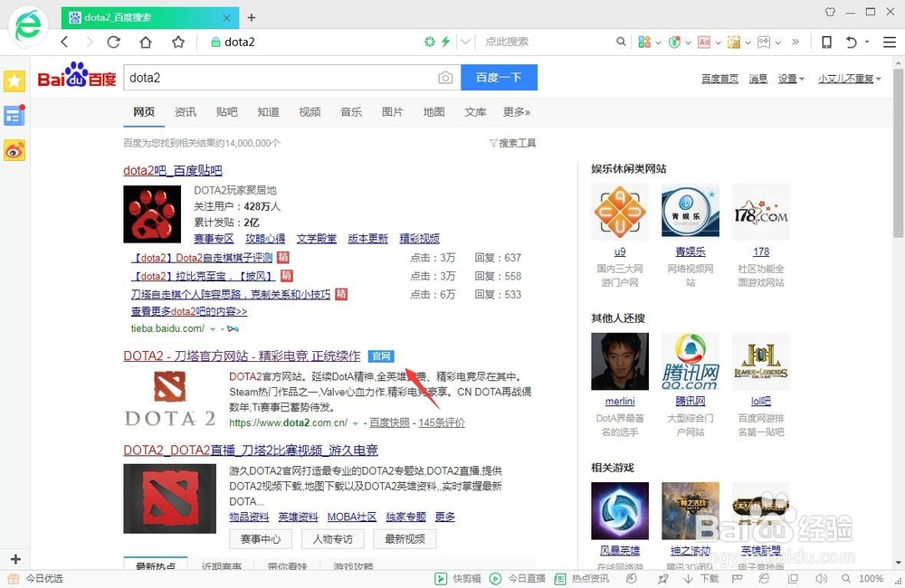Add a sidebar app with the plus icon
Viewport: 905px width, 588px height.
pos(15,558)
